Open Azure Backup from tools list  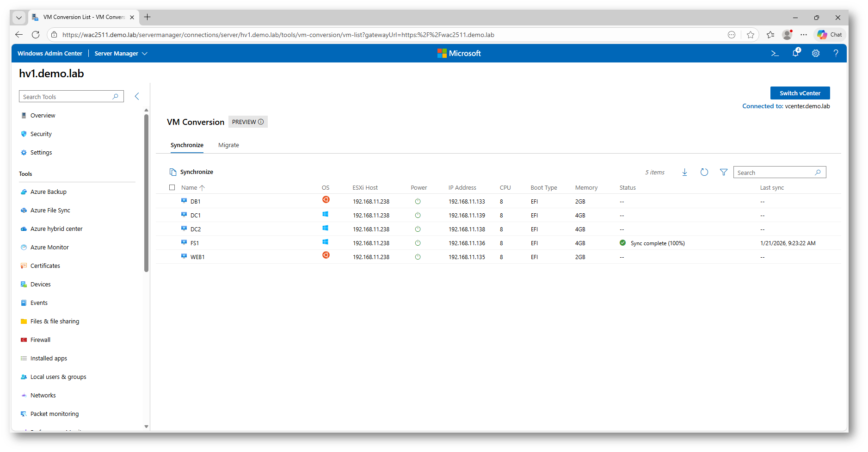click(x=48, y=192)
